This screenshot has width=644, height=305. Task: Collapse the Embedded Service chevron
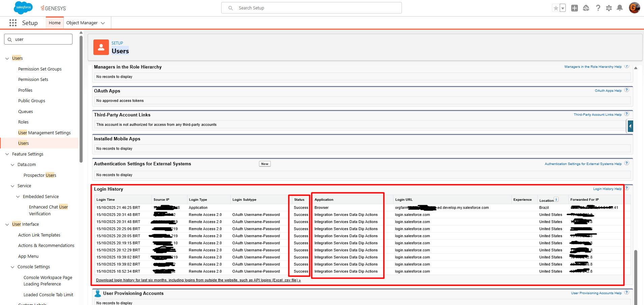18,197
